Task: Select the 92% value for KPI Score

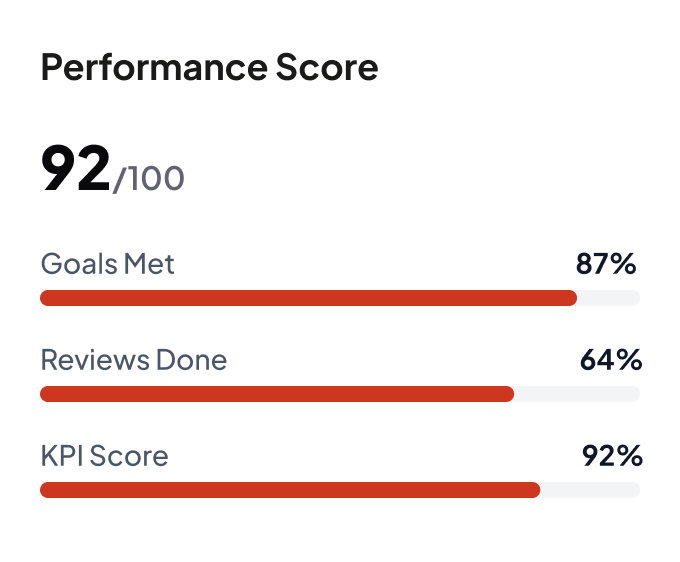Action: click(x=611, y=456)
